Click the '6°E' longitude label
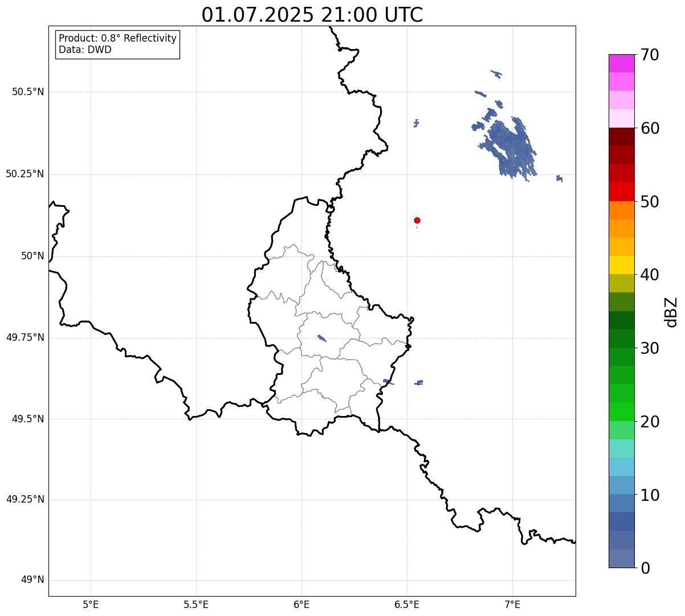Viewport: 685px width, 616px height. tap(301, 604)
